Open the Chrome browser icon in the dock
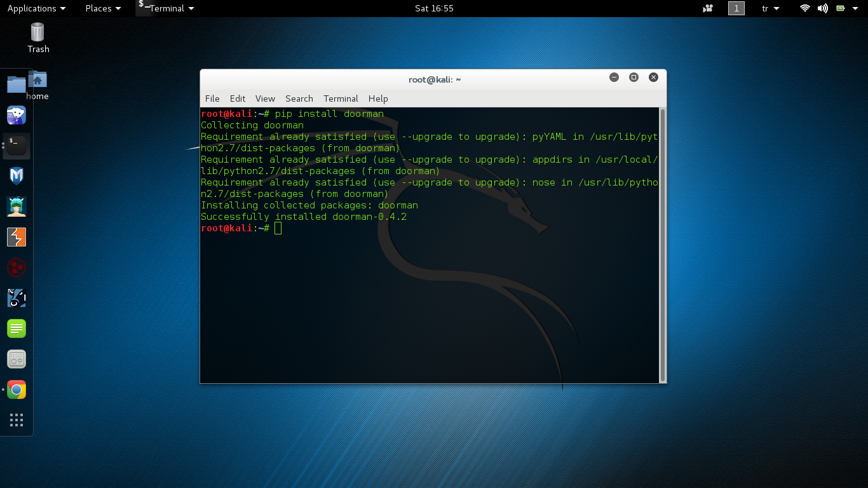 17,390
